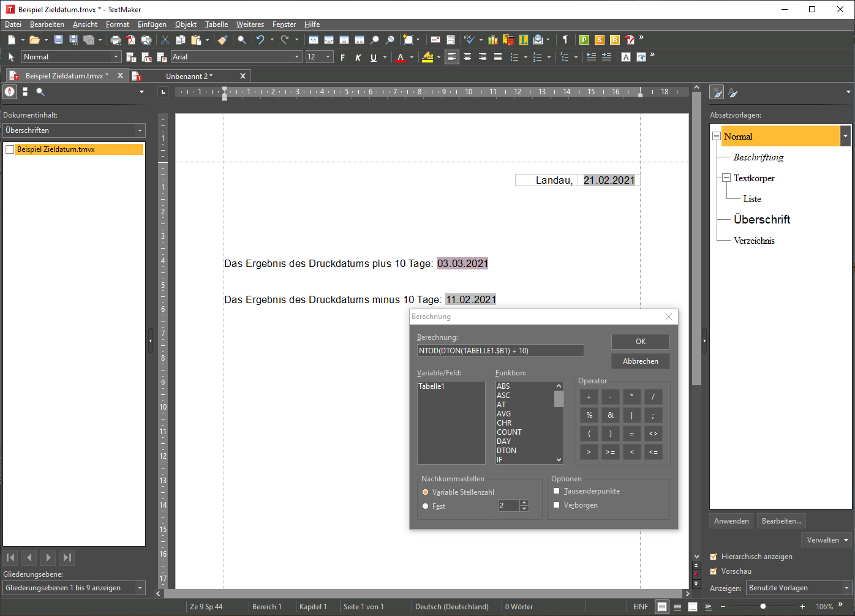Enable the Verborgen checkbox
Image resolution: width=855 pixels, height=616 pixels.
pyautogui.click(x=557, y=505)
